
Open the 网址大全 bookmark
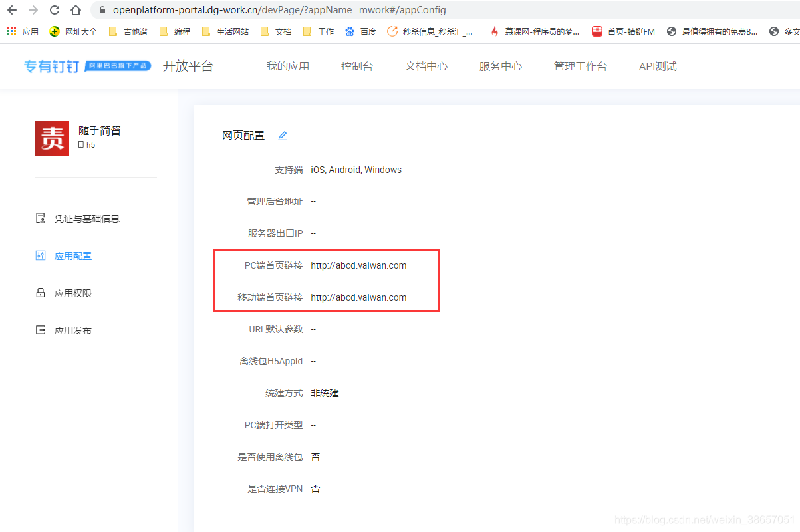(x=73, y=31)
